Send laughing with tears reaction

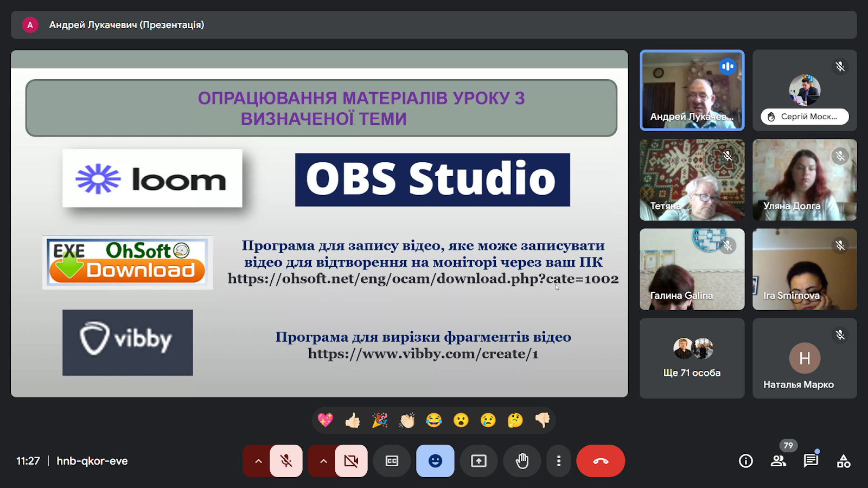pos(434,420)
